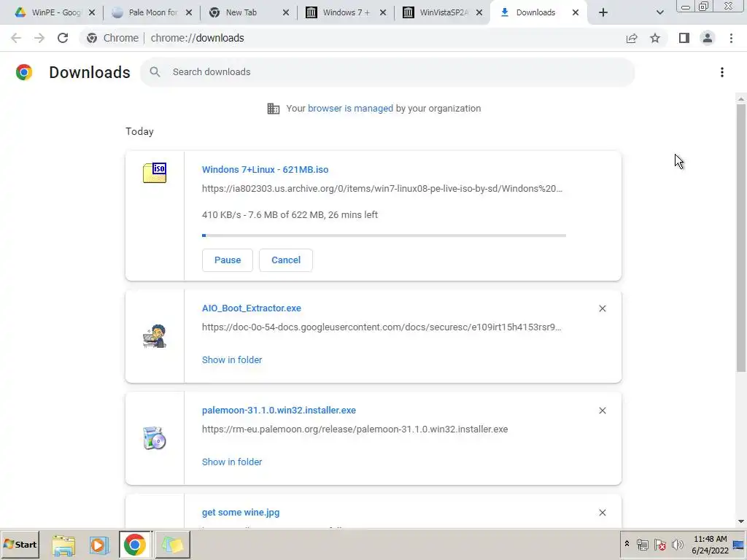Screen dimensions: 747x560
Task: Click the managed organization building icon
Action: [x=273, y=109]
